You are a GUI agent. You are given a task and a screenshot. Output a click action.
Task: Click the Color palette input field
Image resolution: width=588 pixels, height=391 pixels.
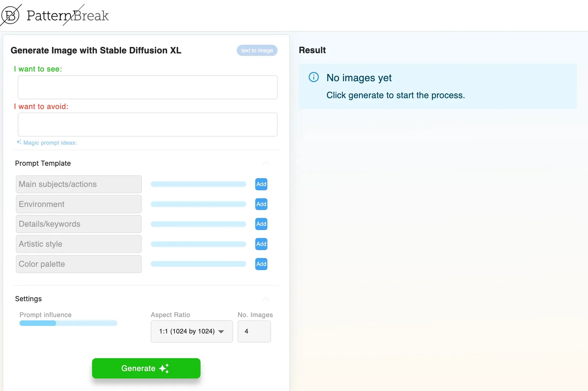point(79,264)
